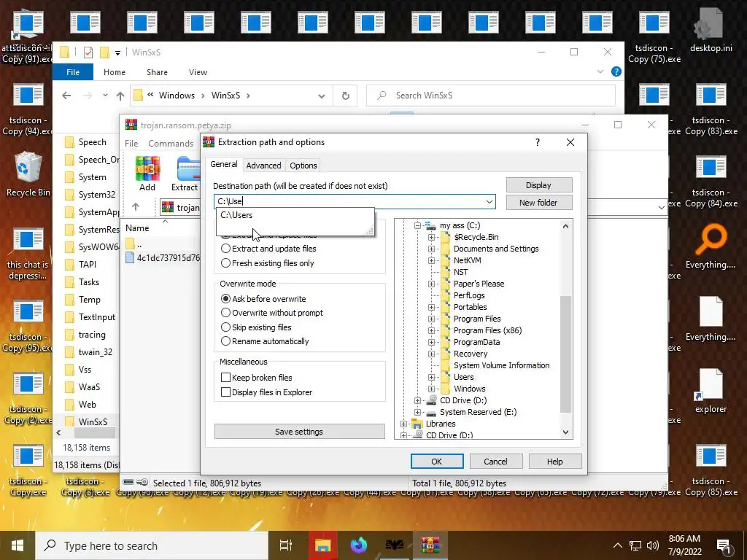Open WinRAR Commands menu
This screenshot has width=747, height=560.
click(x=171, y=144)
